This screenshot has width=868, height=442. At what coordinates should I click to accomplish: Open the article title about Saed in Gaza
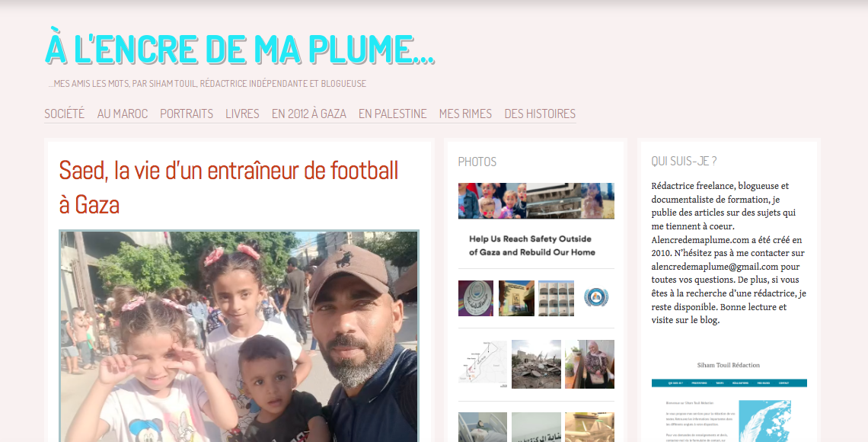click(228, 187)
